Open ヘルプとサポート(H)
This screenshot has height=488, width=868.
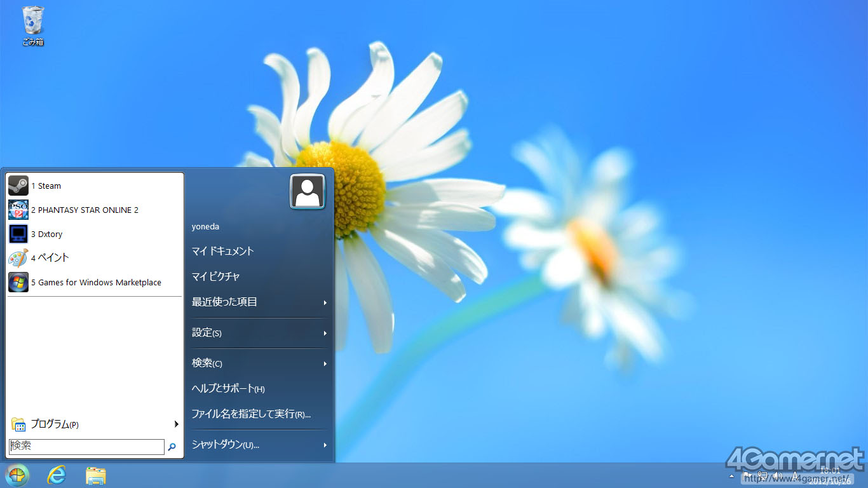coord(259,388)
